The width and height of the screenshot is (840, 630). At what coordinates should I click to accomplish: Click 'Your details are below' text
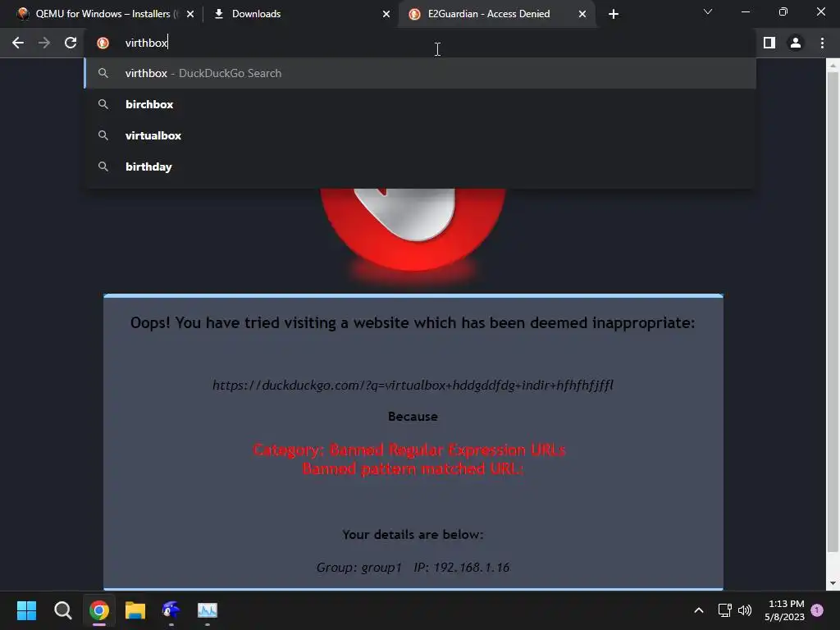(x=413, y=535)
